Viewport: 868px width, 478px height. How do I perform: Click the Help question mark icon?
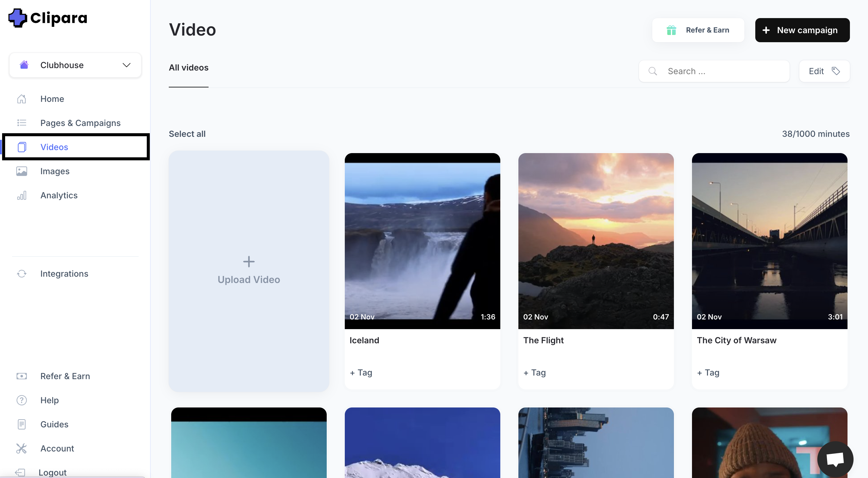pyautogui.click(x=22, y=400)
